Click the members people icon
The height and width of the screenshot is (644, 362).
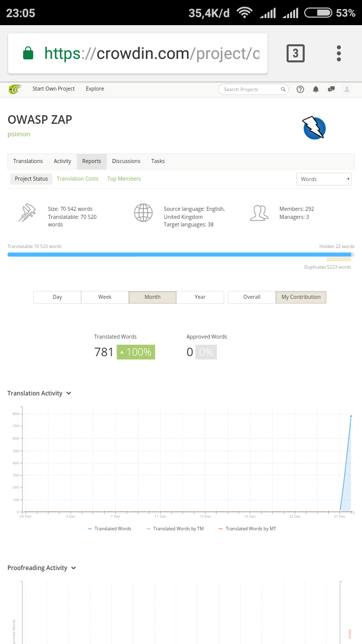259,213
